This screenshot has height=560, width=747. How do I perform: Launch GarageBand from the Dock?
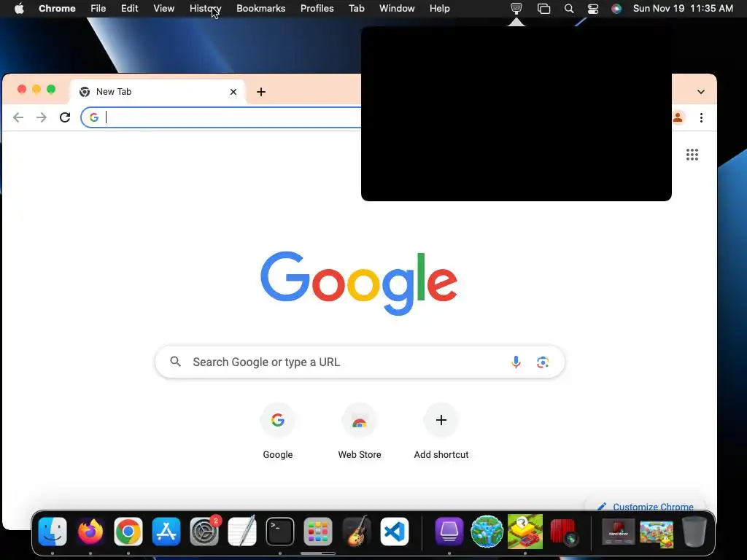[356, 532]
